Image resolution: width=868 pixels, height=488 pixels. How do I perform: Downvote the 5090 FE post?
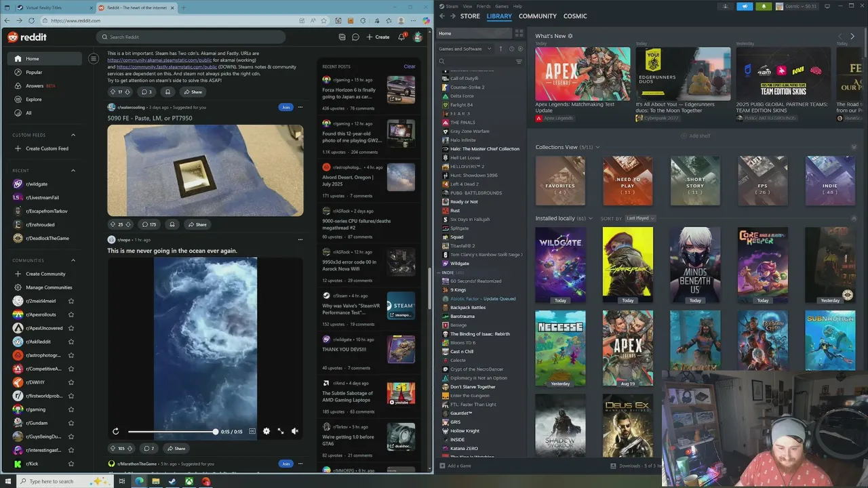click(x=128, y=224)
